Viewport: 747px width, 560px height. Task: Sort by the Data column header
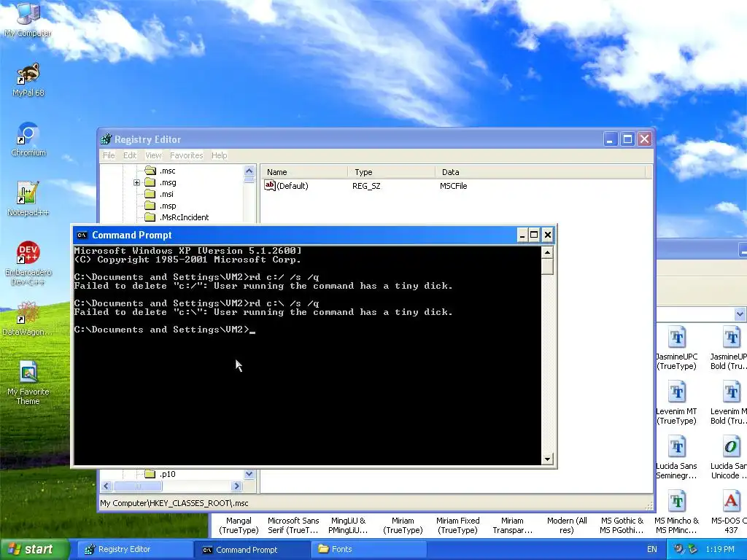coord(541,172)
